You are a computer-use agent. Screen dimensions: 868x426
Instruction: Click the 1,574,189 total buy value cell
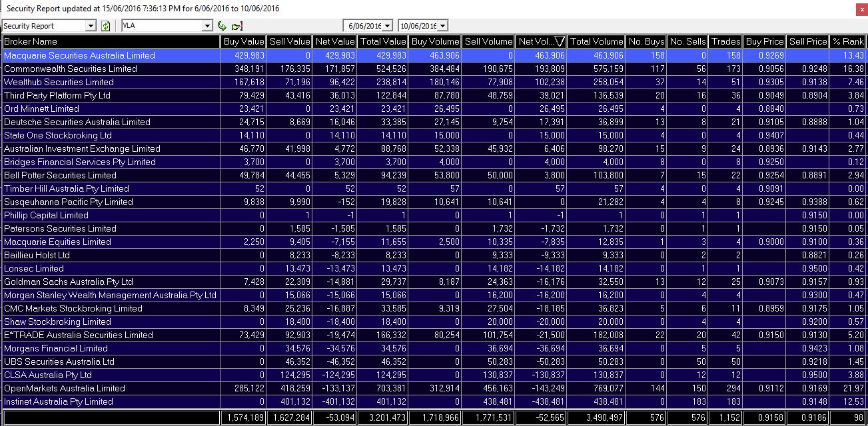244,417
